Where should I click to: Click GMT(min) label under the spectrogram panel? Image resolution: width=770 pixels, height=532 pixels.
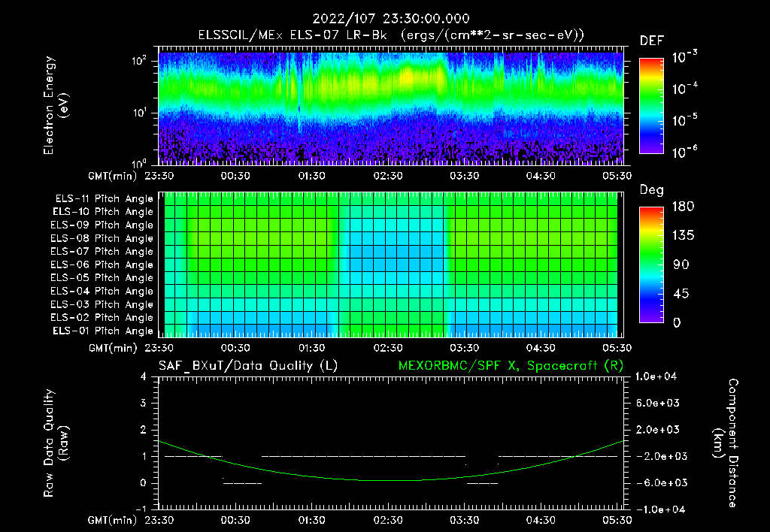coord(113,176)
